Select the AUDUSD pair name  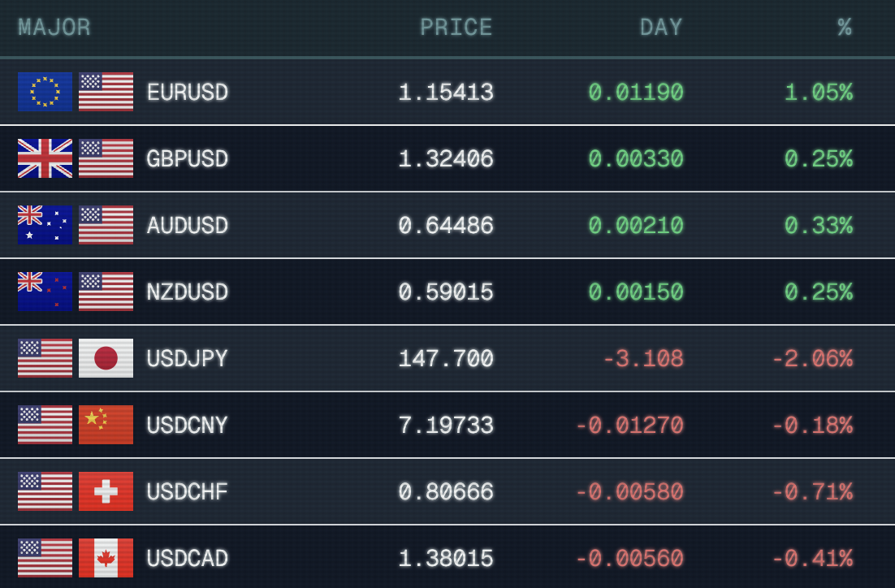(x=188, y=226)
